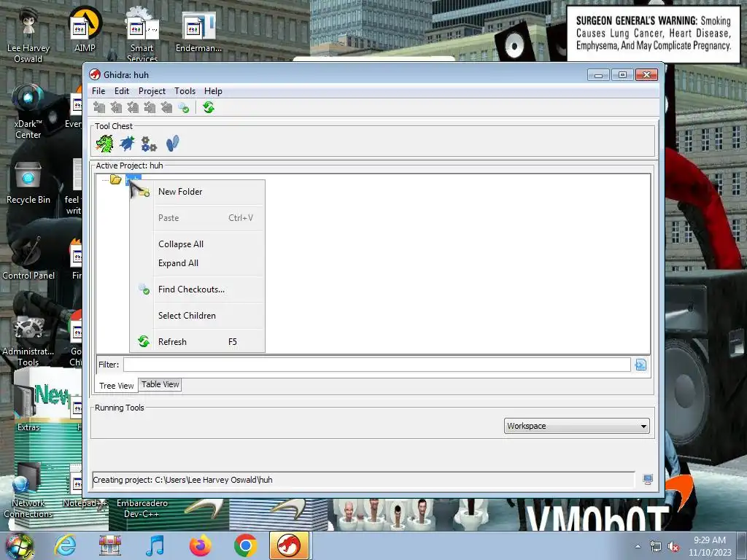Show hidden tray icons arrow
Viewport: 747px width, 560px height.
point(638,547)
